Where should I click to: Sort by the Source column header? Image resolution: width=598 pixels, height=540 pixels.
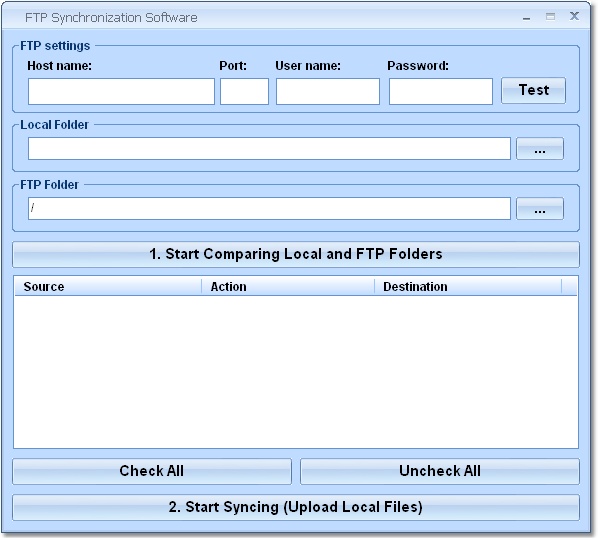(x=108, y=287)
